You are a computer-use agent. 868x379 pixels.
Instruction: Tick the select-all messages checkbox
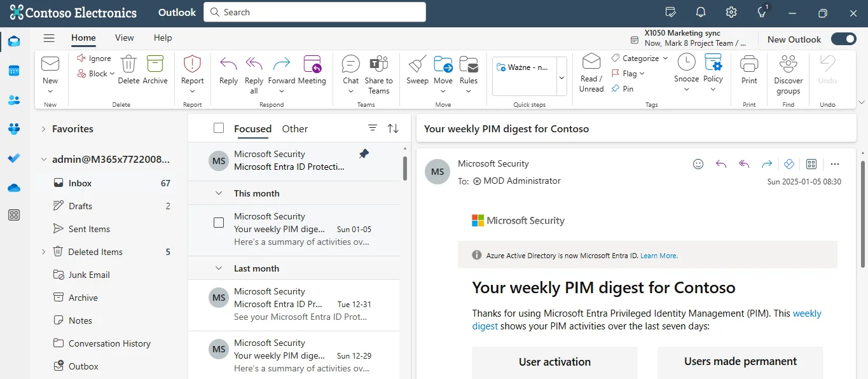click(219, 128)
